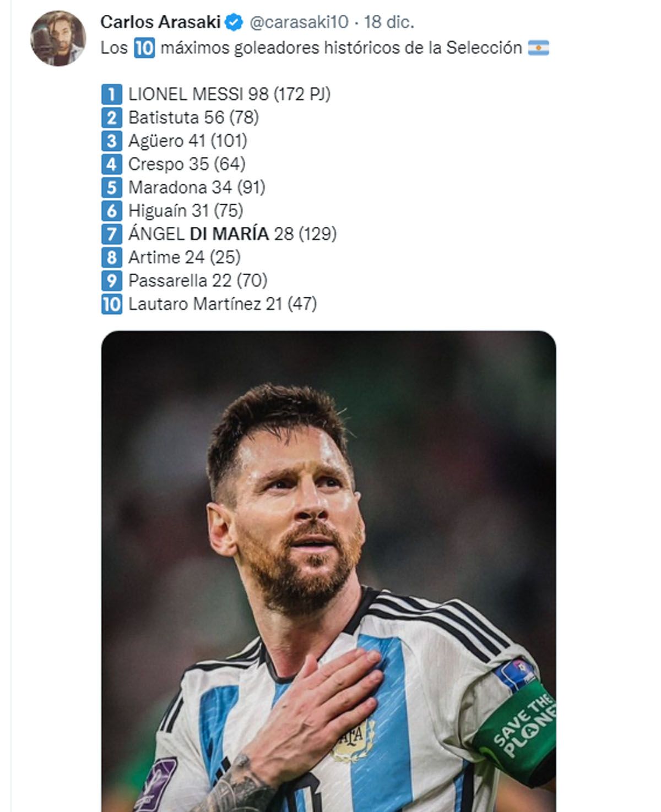Select the number 2 icon beside Batistuta

111,118
